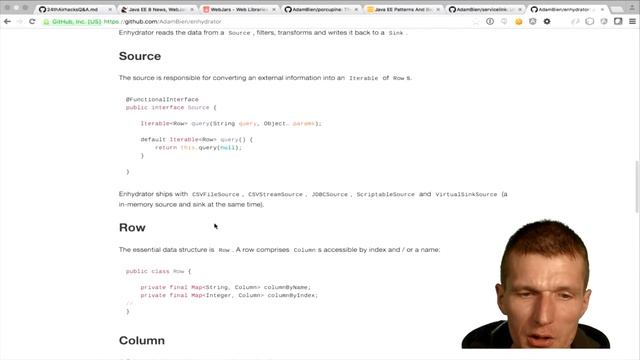Click the GitHub favicon on the 24thAirhacksQ&A tab
640x360 pixels.
42,9
